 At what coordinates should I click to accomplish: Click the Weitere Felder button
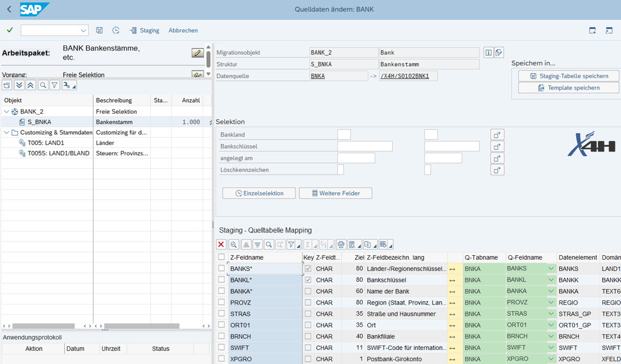[x=335, y=193]
